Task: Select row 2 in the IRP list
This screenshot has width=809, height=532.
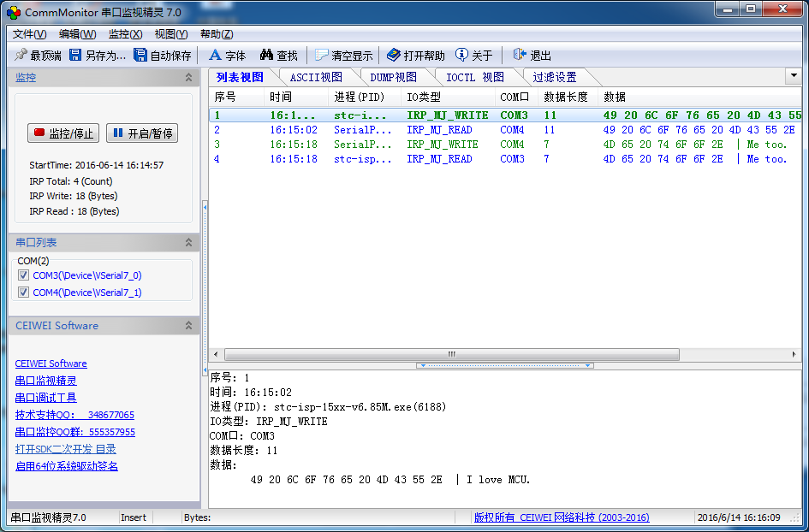Action: coord(342,130)
